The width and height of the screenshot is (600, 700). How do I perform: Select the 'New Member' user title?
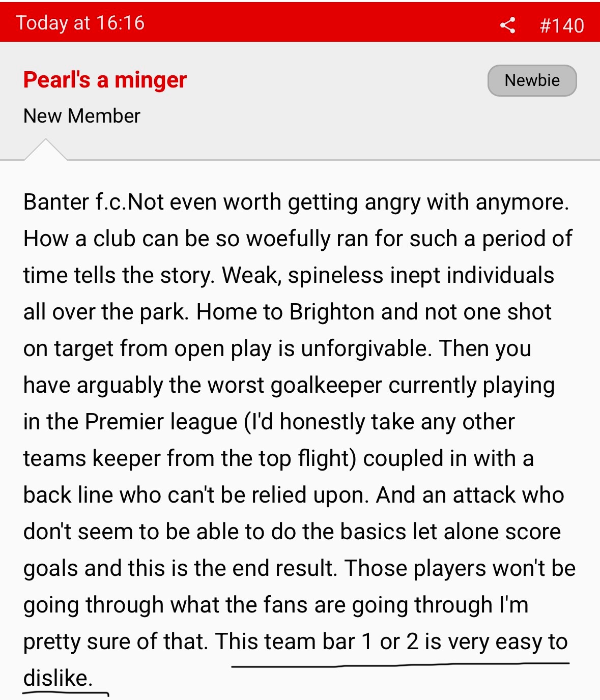[82, 116]
